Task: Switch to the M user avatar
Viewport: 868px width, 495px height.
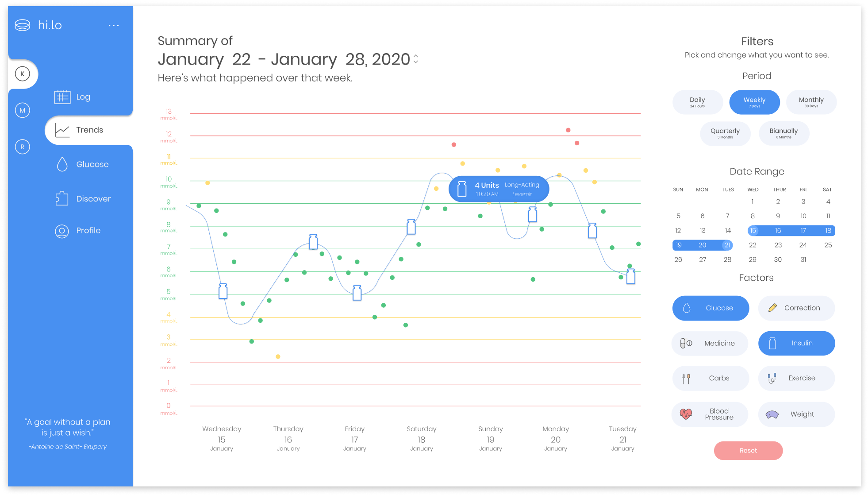Action: [x=23, y=110]
